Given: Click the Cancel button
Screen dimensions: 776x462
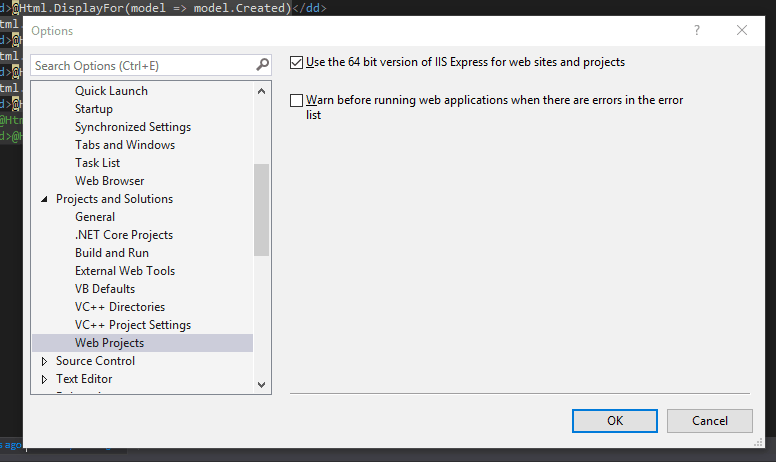Looking at the screenshot, I should 709,421.
